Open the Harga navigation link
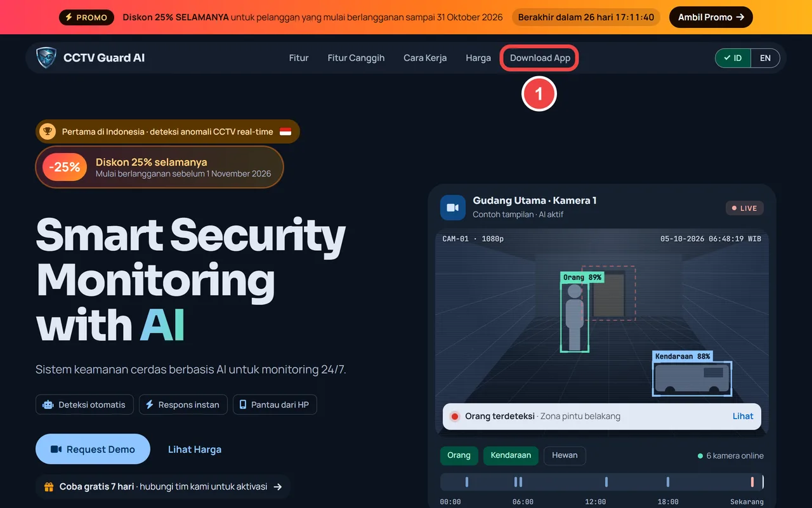The width and height of the screenshot is (812, 508). (x=478, y=58)
